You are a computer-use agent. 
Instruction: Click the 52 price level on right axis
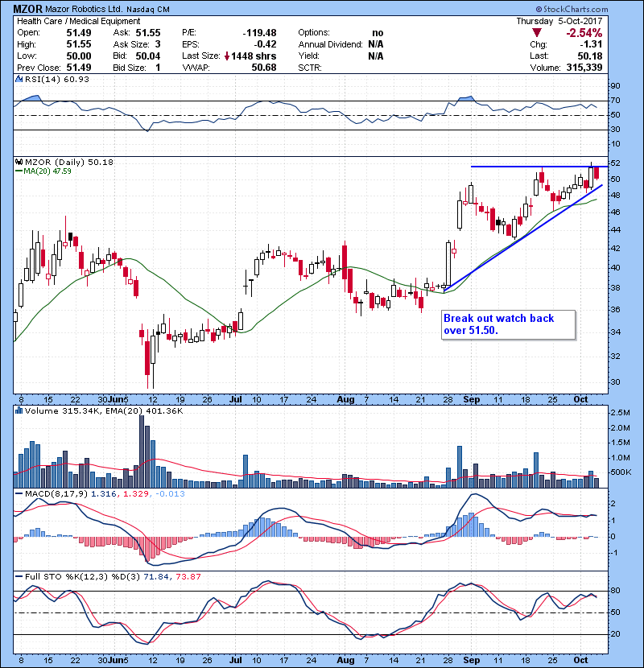pos(615,163)
